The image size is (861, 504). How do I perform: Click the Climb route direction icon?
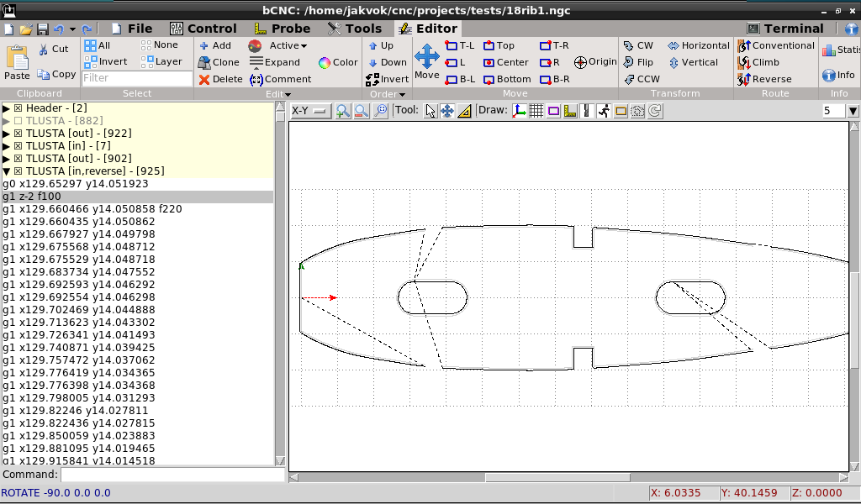click(x=743, y=62)
